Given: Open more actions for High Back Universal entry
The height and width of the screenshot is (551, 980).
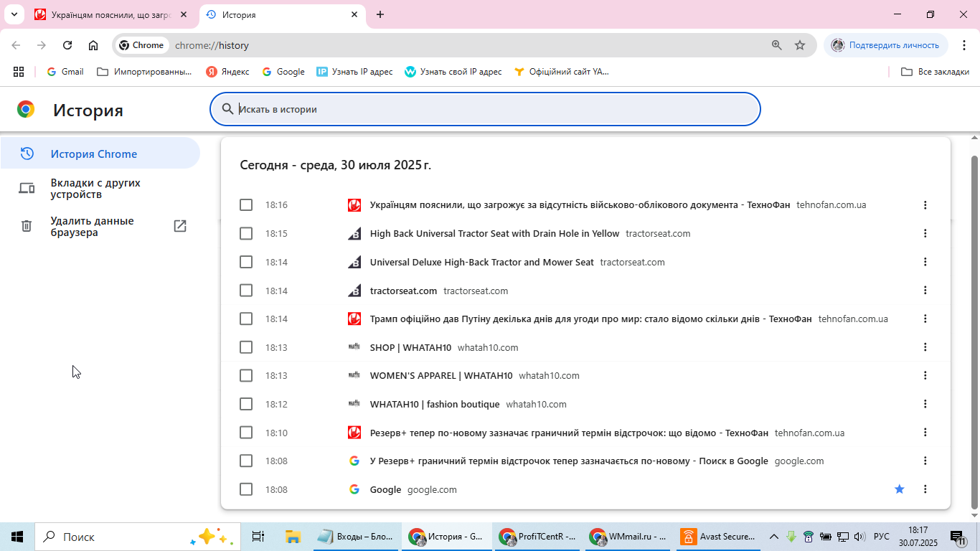Looking at the screenshot, I should (925, 233).
